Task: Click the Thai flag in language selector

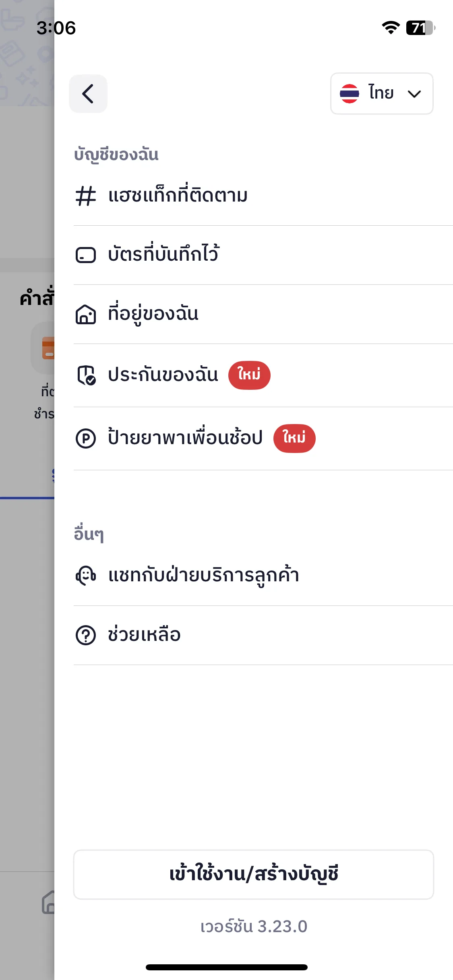Action: [349, 93]
